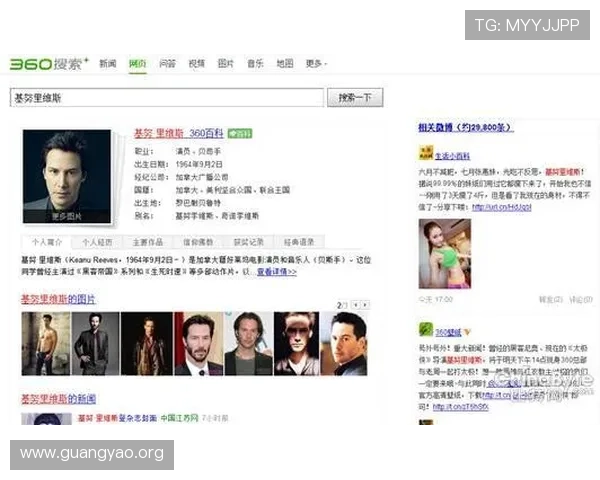
Task: Open the 生活小百科 account name link
Action: pos(452,156)
